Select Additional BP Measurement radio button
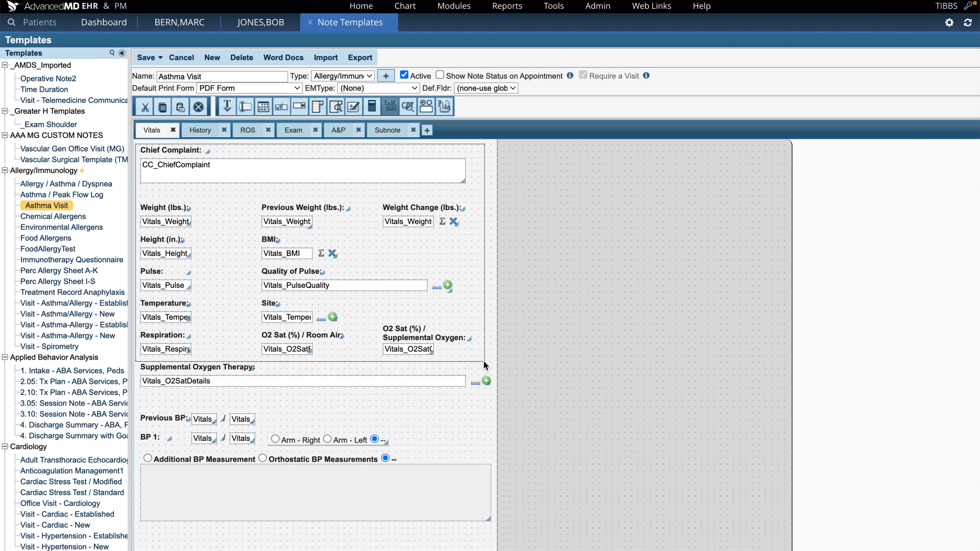The image size is (980, 551). point(148,458)
